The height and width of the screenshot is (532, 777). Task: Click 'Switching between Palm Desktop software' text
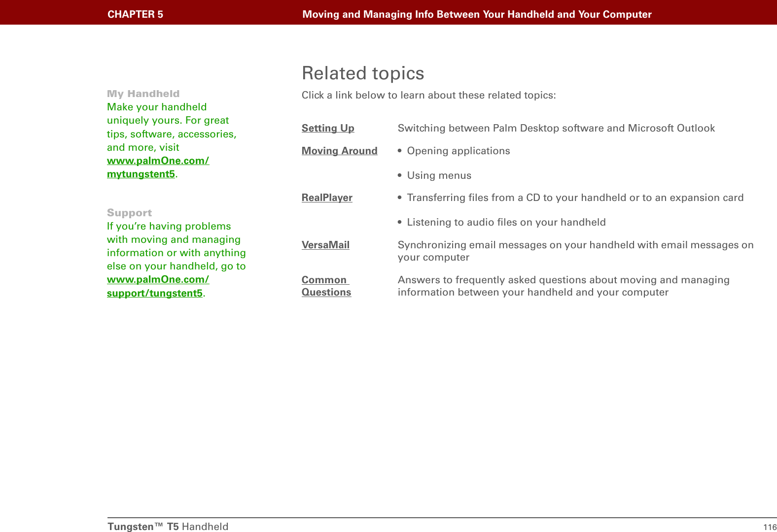(x=556, y=128)
